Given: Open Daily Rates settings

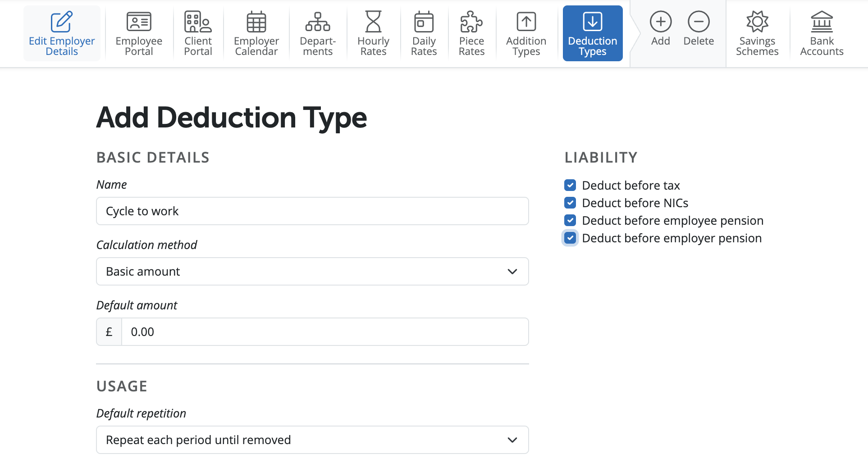Looking at the screenshot, I should coord(424,33).
